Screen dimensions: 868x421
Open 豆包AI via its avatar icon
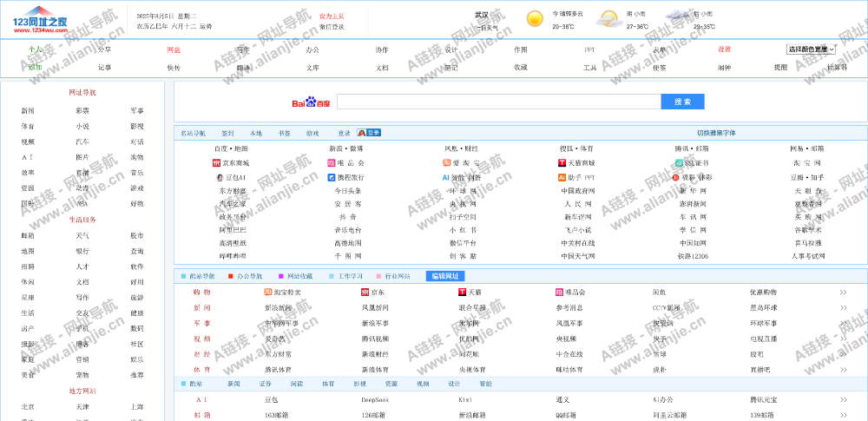[x=220, y=178]
